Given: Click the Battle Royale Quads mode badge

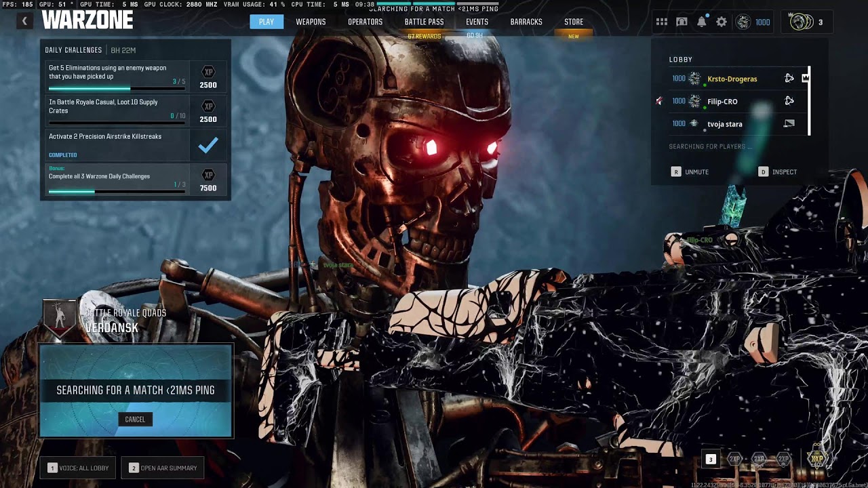Looking at the screenshot, I should (59, 319).
